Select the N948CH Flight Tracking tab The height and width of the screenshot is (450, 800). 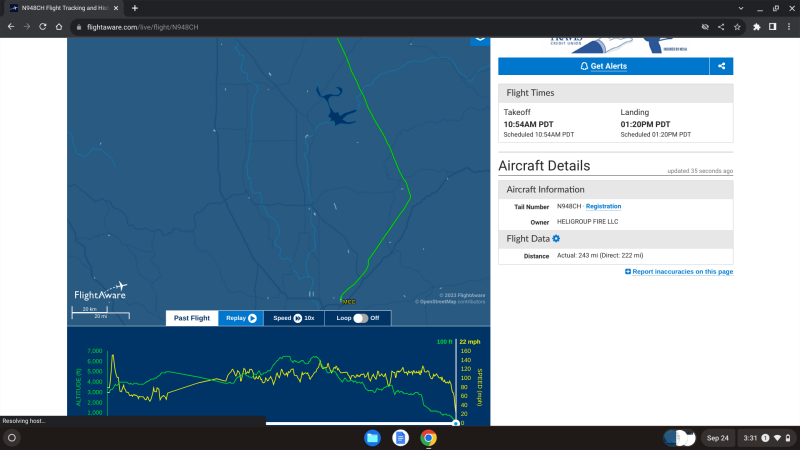coord(64,8)
